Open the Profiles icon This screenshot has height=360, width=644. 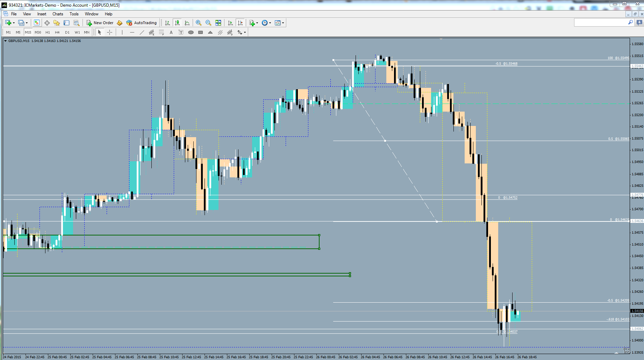[x=21, y=23]
